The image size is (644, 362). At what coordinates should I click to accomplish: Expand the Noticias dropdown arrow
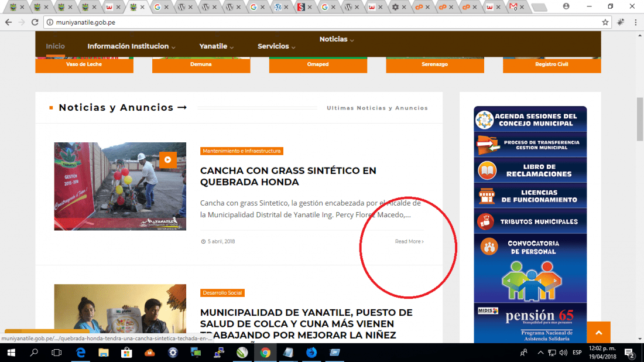click(352, 40)
